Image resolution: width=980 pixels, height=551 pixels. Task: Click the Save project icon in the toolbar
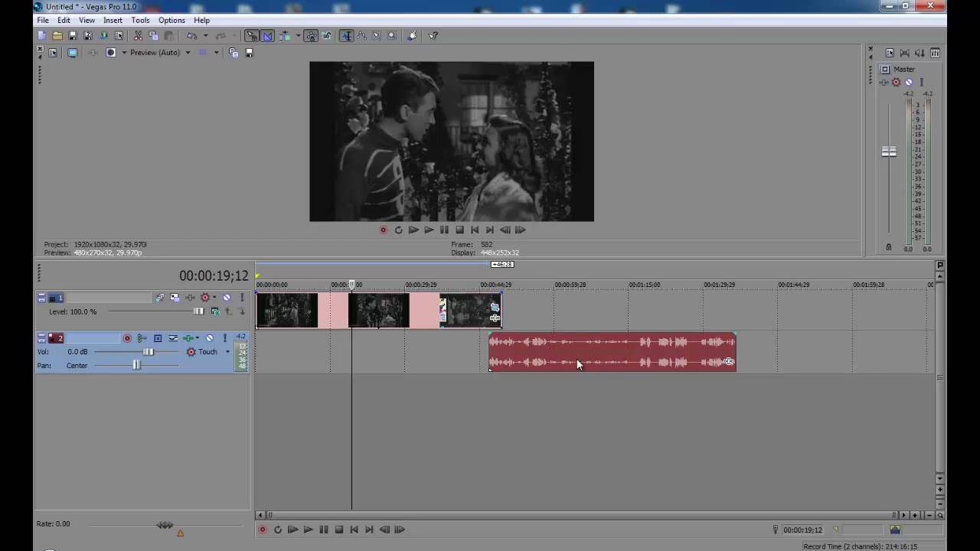[73, 36]
